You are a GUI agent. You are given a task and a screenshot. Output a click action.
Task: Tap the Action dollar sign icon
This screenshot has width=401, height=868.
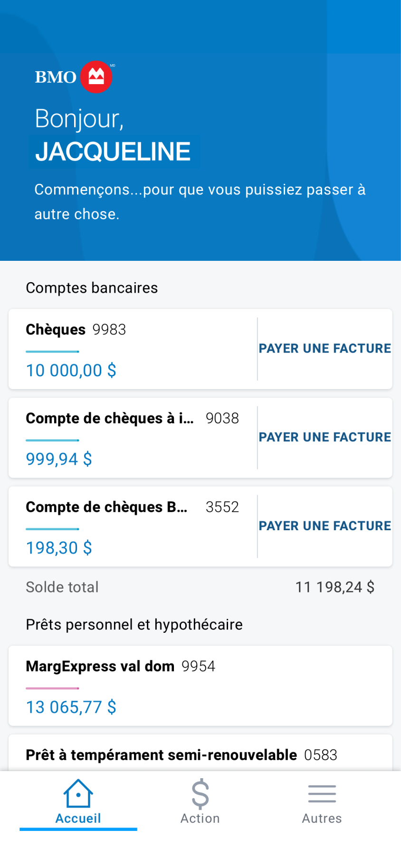[200, 793]
